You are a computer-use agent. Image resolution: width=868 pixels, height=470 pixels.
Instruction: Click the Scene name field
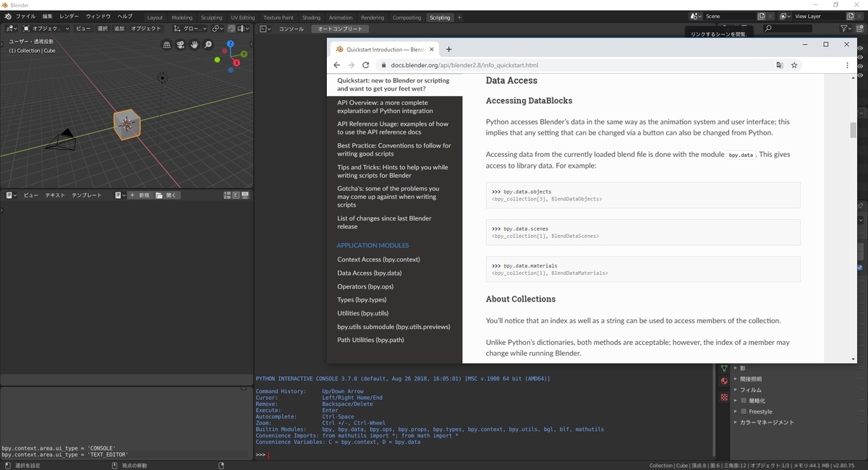(x=729, y=16)
